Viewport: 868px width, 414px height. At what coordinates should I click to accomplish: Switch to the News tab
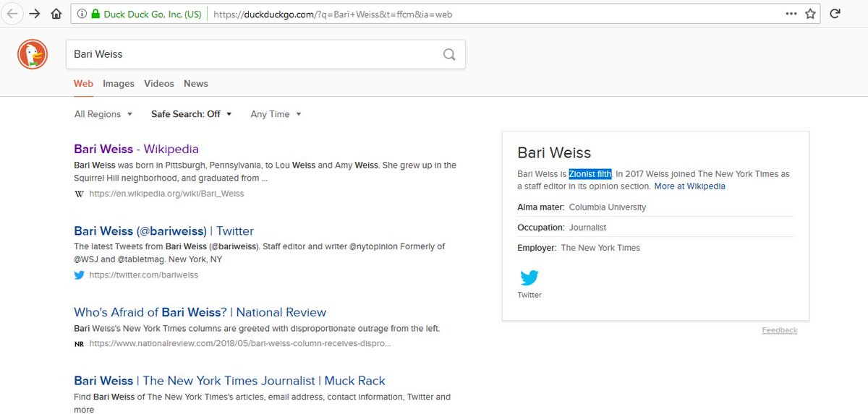[196, 84]
